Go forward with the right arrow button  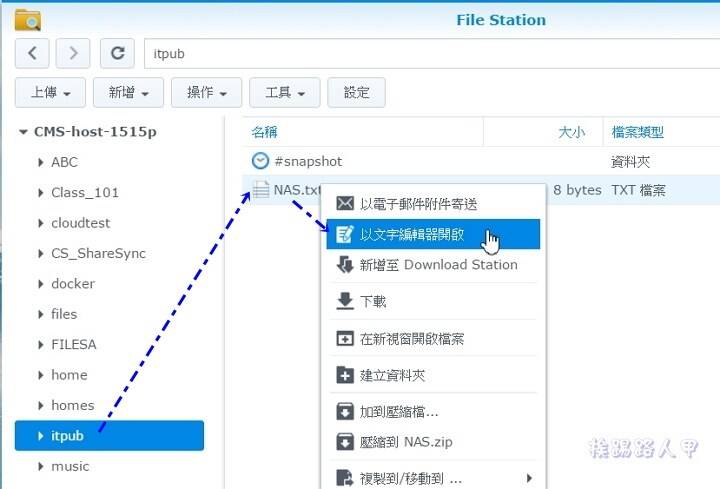coord(73,53)
